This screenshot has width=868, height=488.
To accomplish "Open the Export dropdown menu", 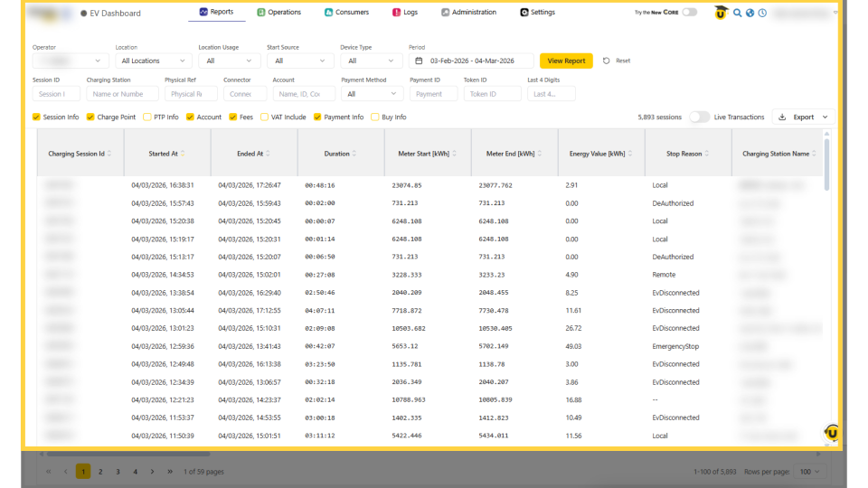I will [803, 117].
